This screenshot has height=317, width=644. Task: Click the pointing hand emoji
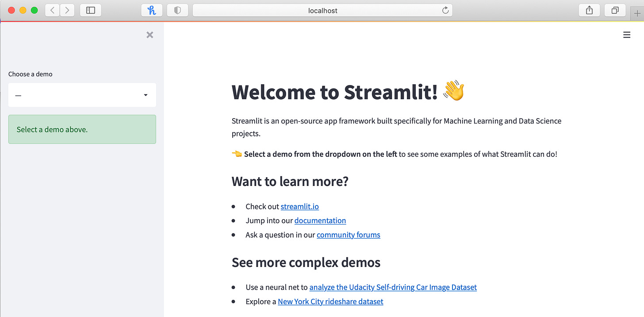tap(237, 154)
